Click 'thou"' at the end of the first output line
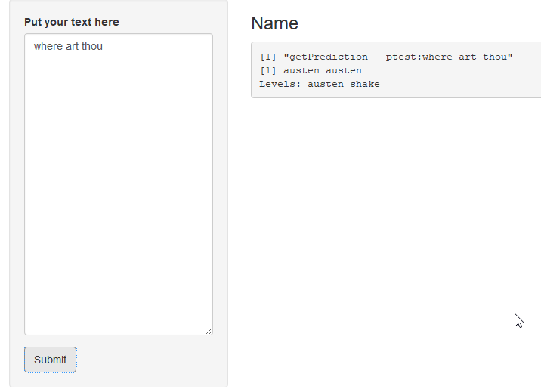 (497, 57)
